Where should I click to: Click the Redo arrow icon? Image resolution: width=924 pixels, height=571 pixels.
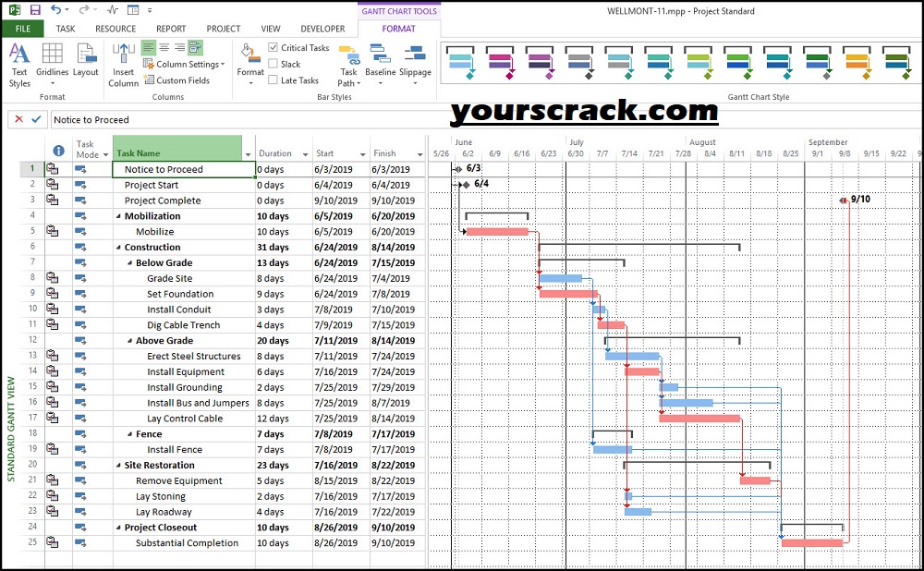click(84, 9)
